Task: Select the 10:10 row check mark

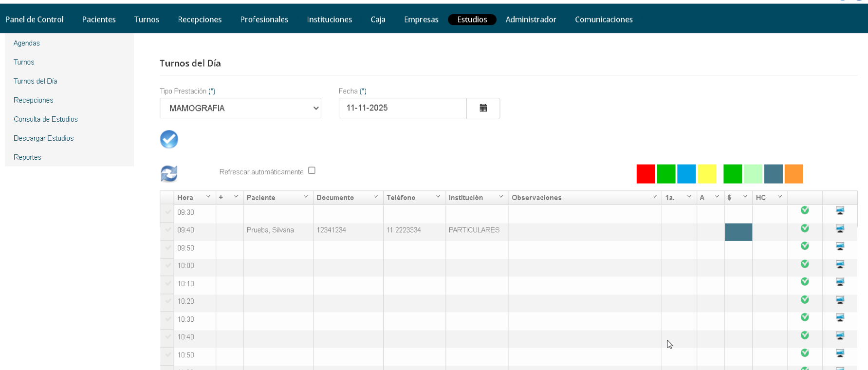Action: click(168, 283)
